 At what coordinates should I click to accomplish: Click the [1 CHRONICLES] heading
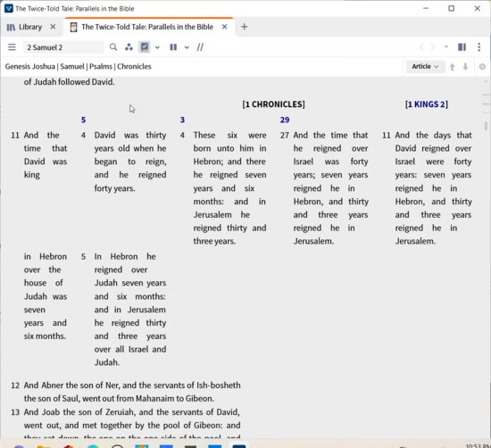(273, 104)
